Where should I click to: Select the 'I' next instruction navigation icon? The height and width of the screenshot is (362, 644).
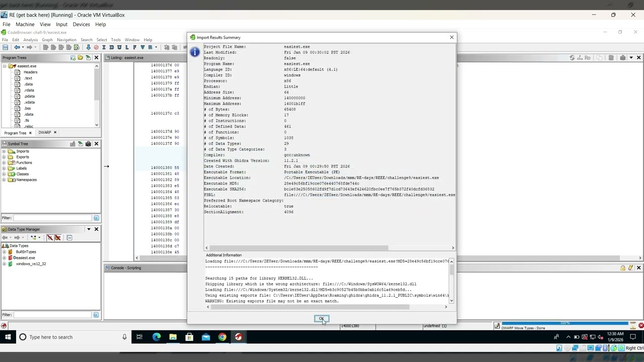(104, 47)
